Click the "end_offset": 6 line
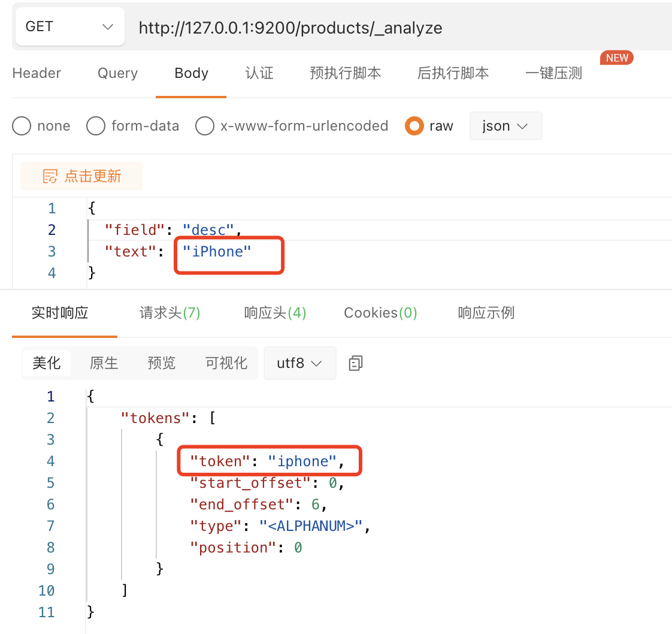Viewport: 672px width, 634px height. 258,505
